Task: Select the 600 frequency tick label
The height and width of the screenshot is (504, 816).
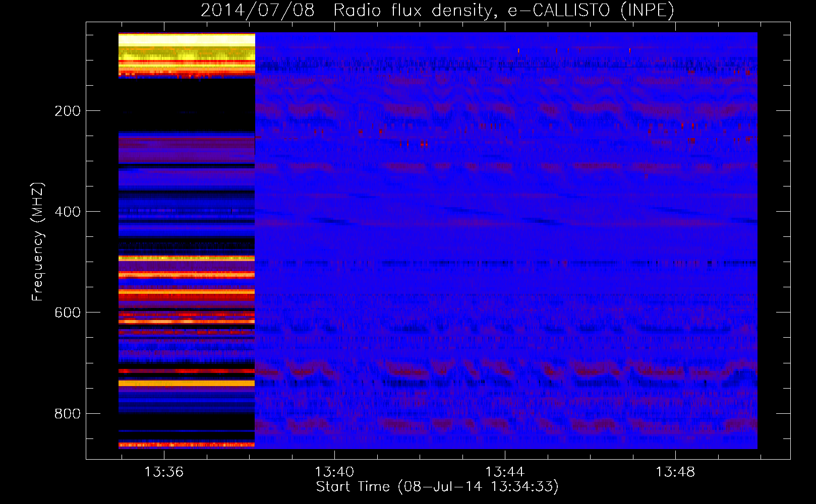Action: [68, 312]
